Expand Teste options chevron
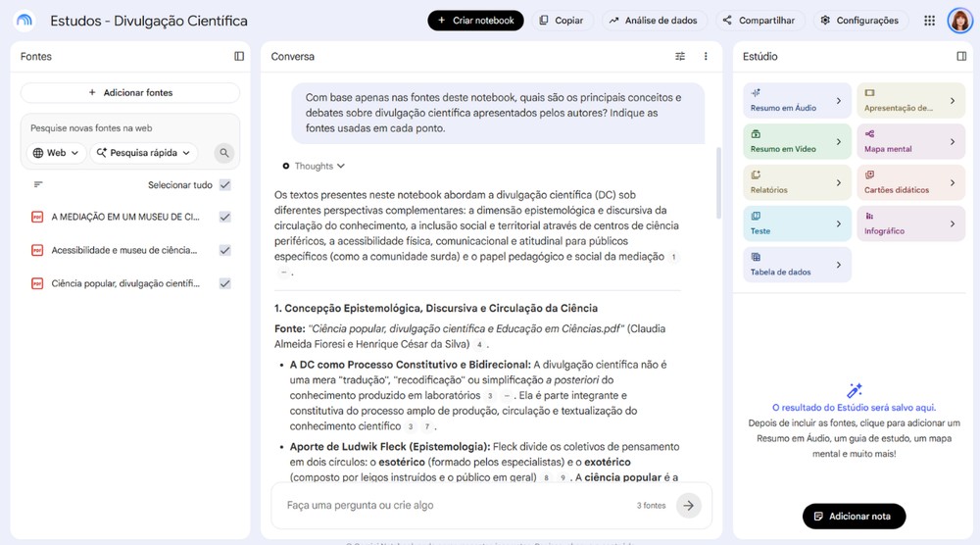Screen dimensions: 980x545 839,223
